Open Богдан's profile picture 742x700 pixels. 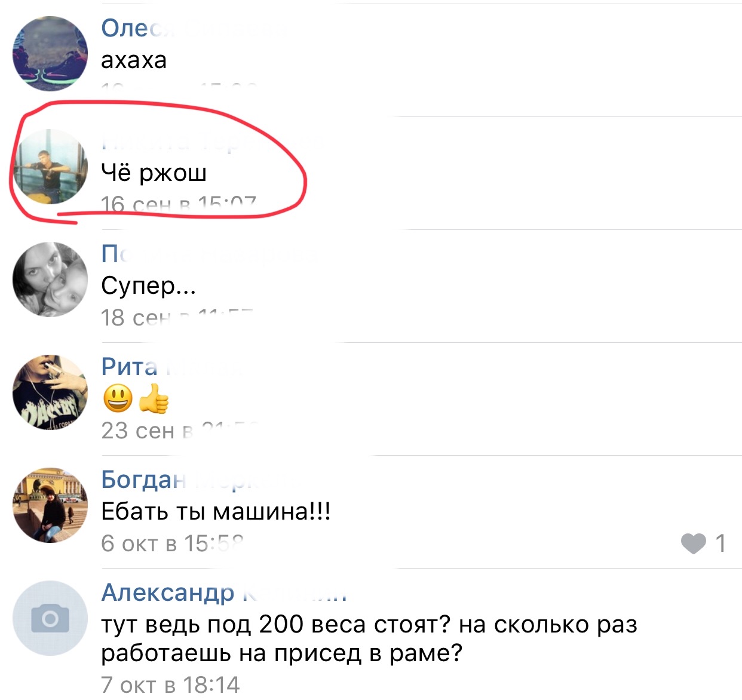tap(50, 505)
